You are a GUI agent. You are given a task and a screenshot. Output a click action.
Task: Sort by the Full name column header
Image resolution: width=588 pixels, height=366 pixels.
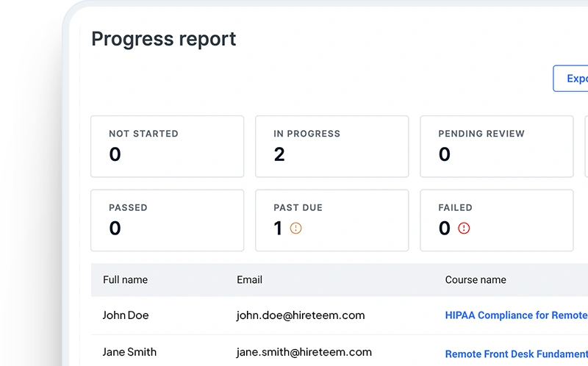125,280
